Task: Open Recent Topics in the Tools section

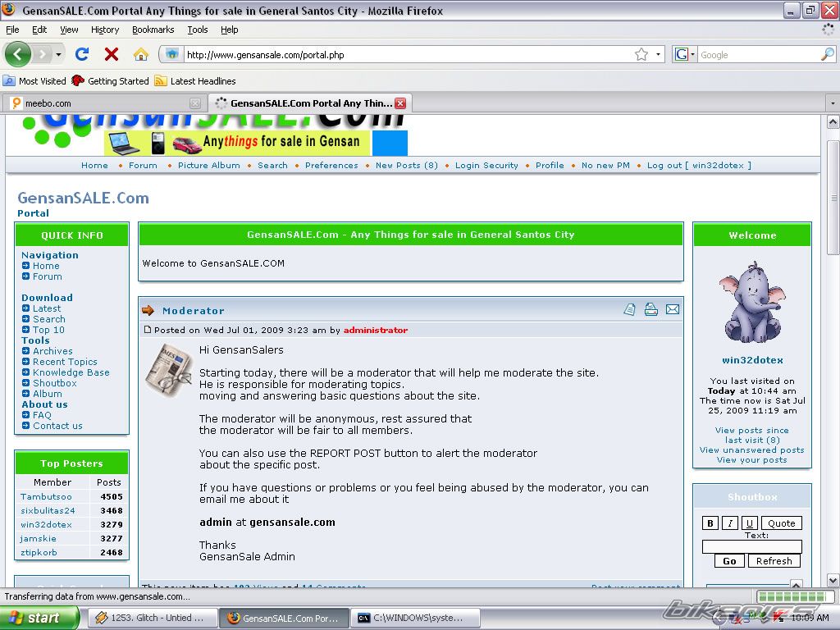Action: (x=65, y=362)
